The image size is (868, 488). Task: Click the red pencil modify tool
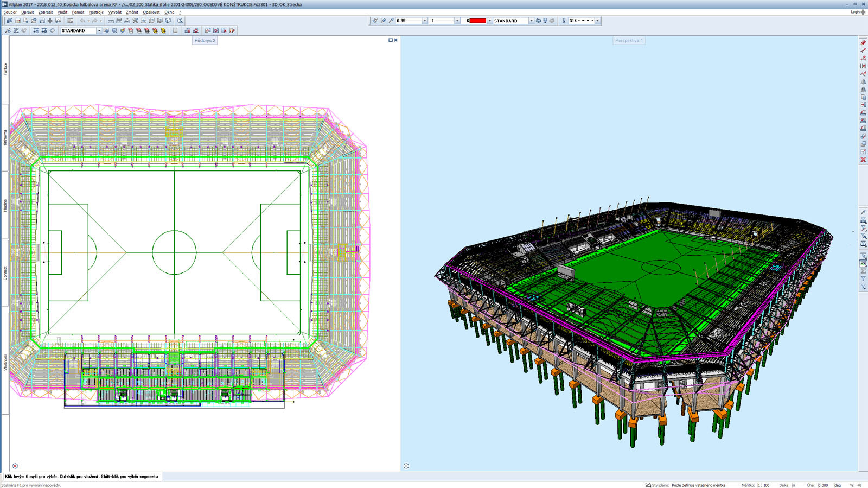coord(863,42)
